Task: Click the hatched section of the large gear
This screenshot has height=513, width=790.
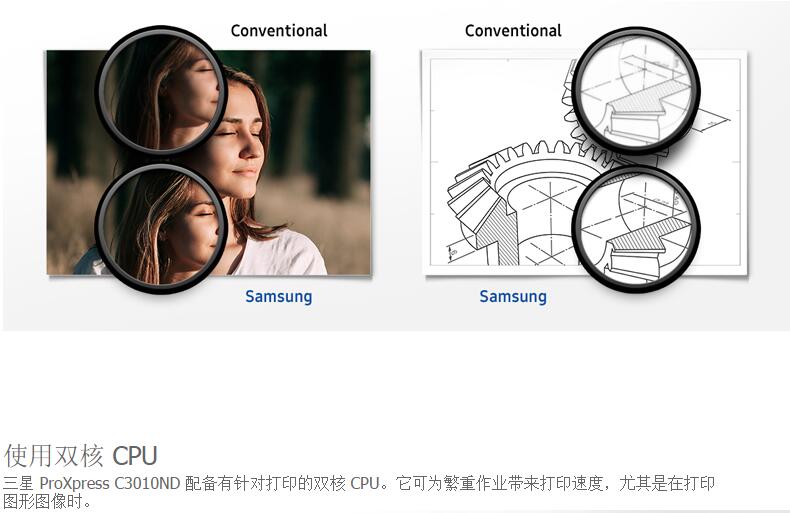Action: pyautogui.click(x=496, y=234)
